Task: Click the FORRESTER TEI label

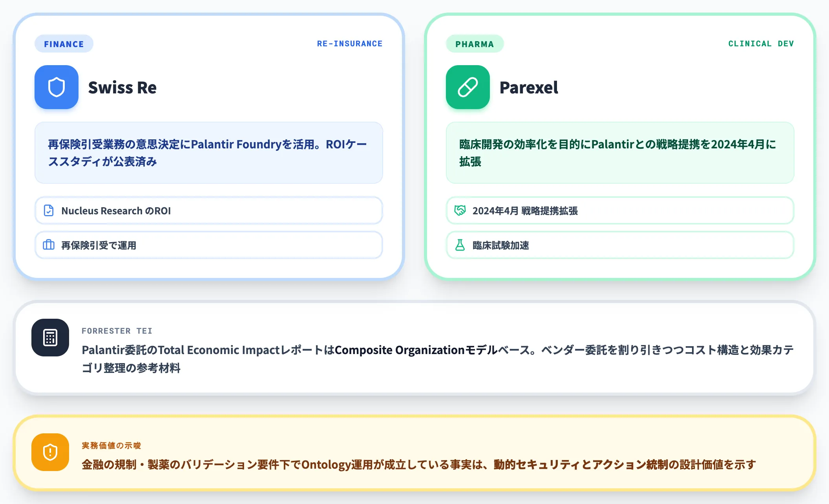Action: click(117, 331)
